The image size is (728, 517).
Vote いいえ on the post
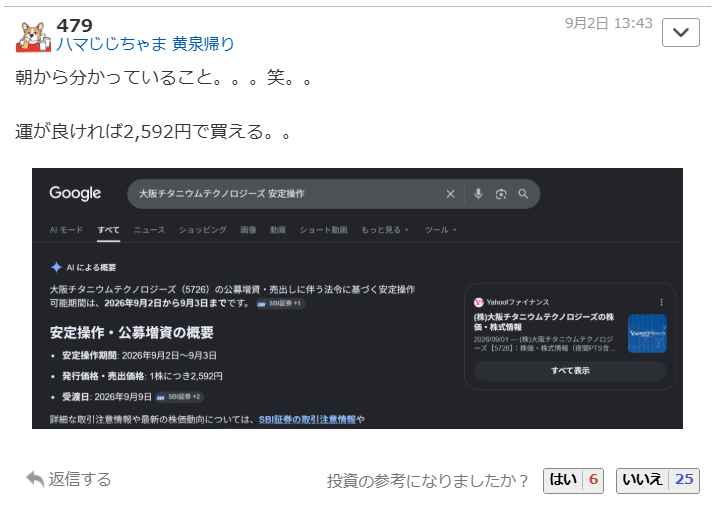[657, 480]
